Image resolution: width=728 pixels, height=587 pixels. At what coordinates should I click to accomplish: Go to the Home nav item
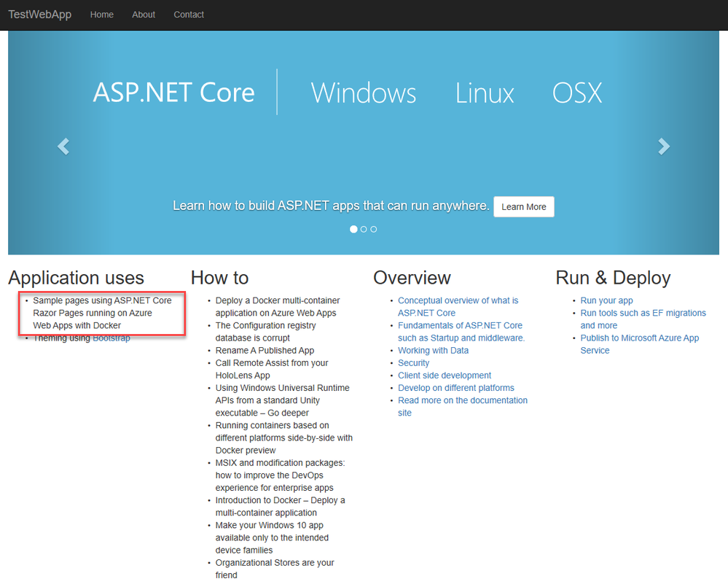tap(102, 15)
